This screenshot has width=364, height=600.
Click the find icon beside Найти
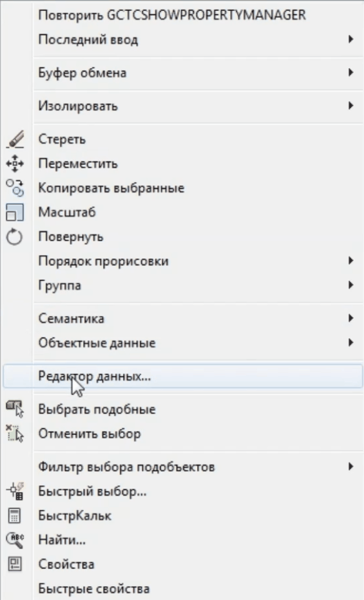[15, 540]
